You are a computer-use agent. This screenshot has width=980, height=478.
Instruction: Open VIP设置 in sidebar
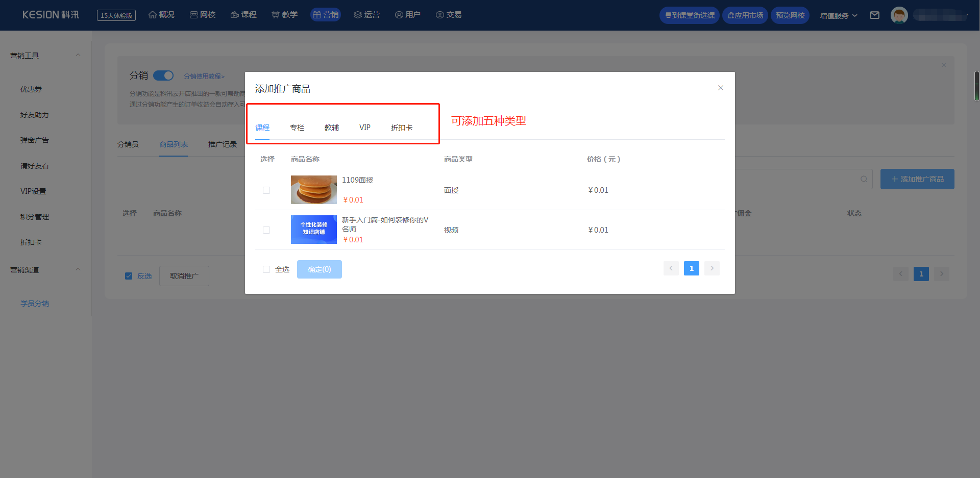[x=33, y=191]
